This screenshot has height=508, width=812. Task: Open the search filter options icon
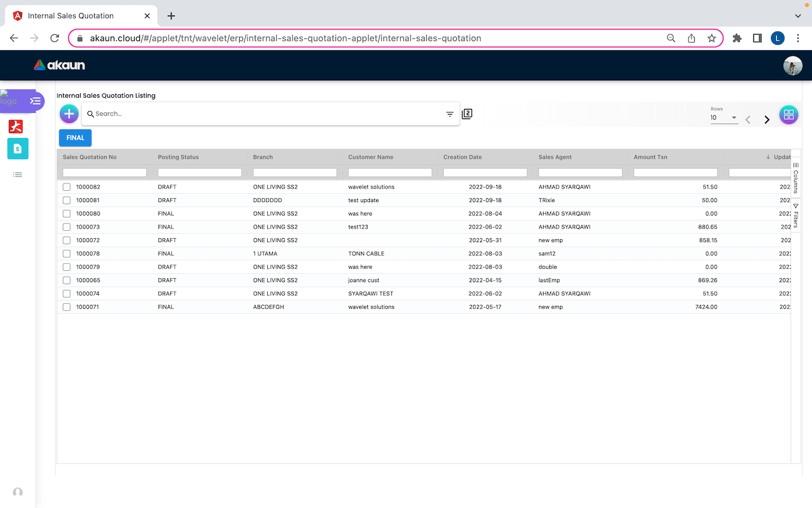click(449, 114)
